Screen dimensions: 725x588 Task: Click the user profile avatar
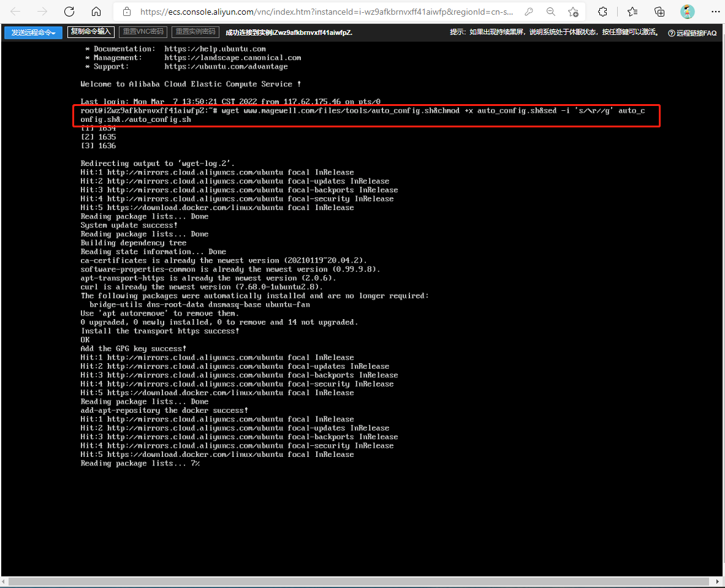click(688, 12)
